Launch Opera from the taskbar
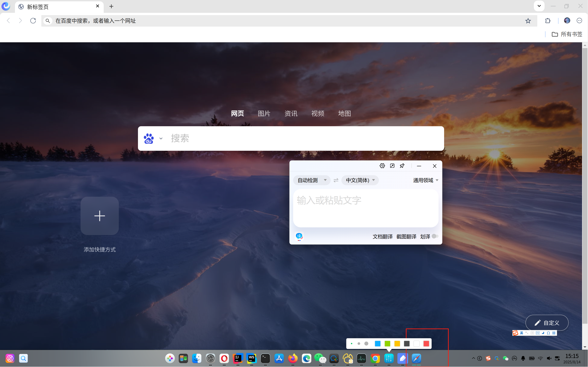 (224, 358)
